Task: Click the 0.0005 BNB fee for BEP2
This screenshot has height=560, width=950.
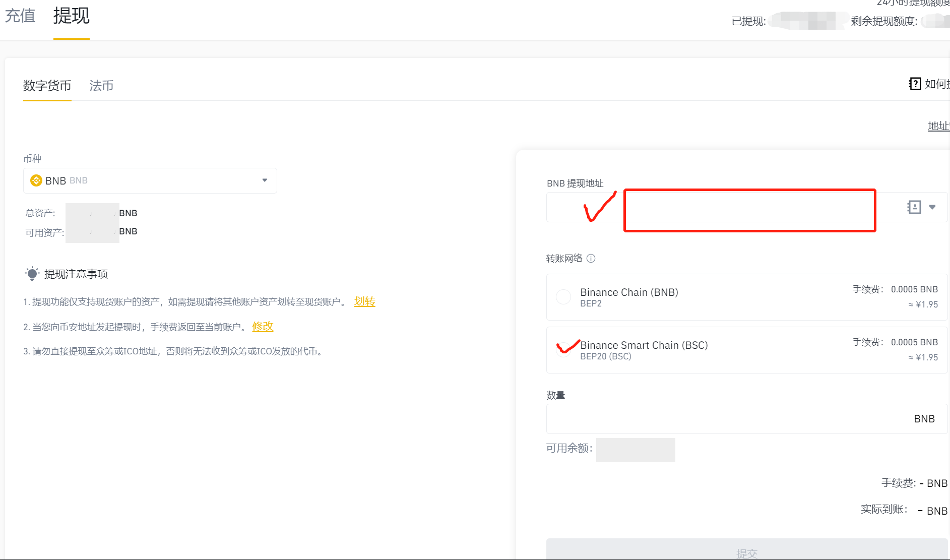Action: pos(914,289)
